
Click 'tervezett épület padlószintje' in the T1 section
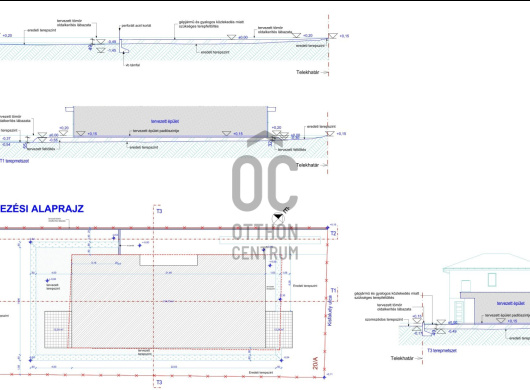[156, 131]
